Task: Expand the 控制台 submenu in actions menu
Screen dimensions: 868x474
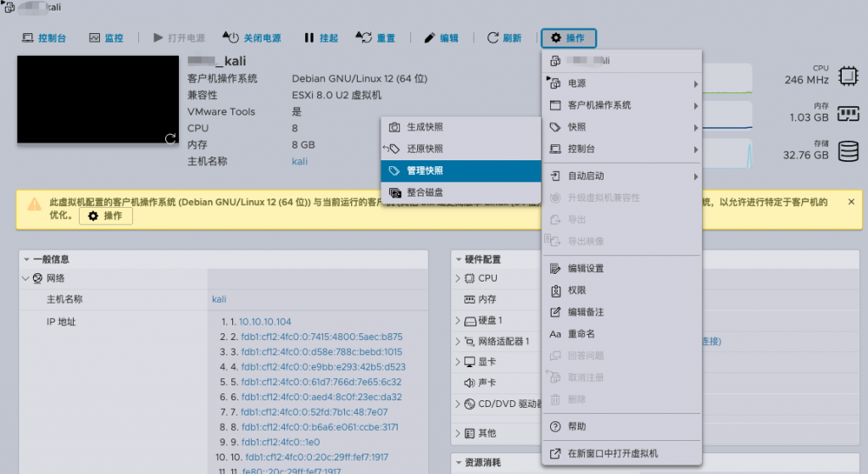Action: (x=621, y=148)
